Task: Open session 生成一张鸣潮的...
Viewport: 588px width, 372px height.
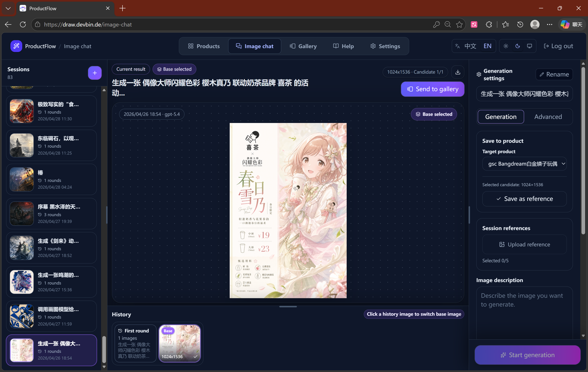Action: (x=51, y=282)
